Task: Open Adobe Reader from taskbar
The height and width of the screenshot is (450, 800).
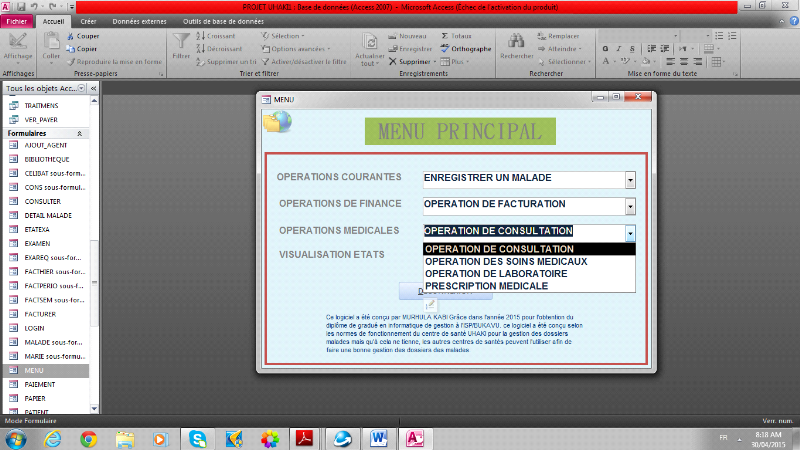Action: point(305,439)
